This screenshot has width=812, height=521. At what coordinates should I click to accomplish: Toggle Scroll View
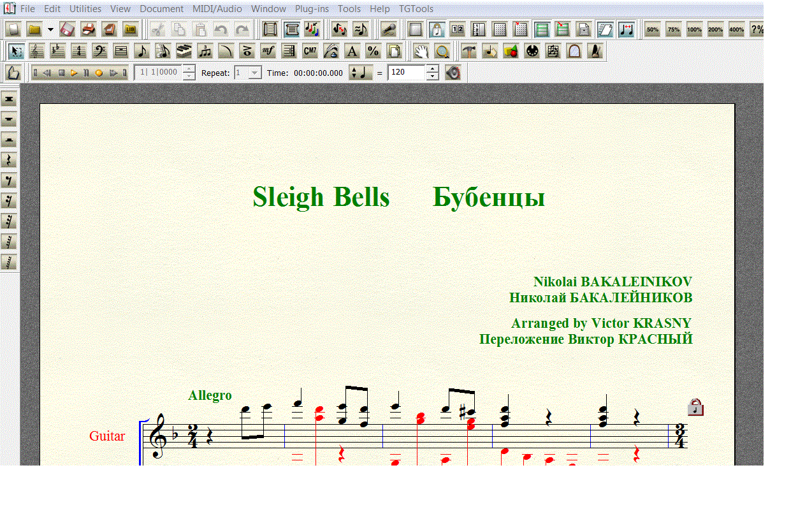pos(270,29)
